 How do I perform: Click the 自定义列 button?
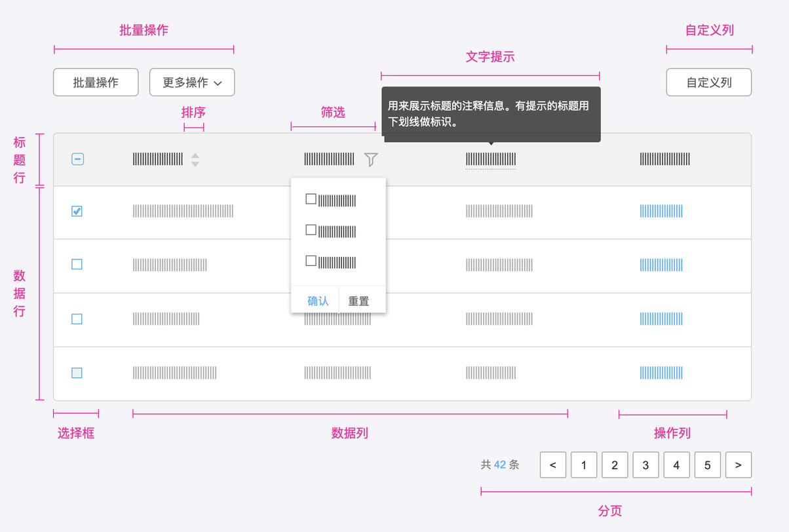[x=709, y=83]
